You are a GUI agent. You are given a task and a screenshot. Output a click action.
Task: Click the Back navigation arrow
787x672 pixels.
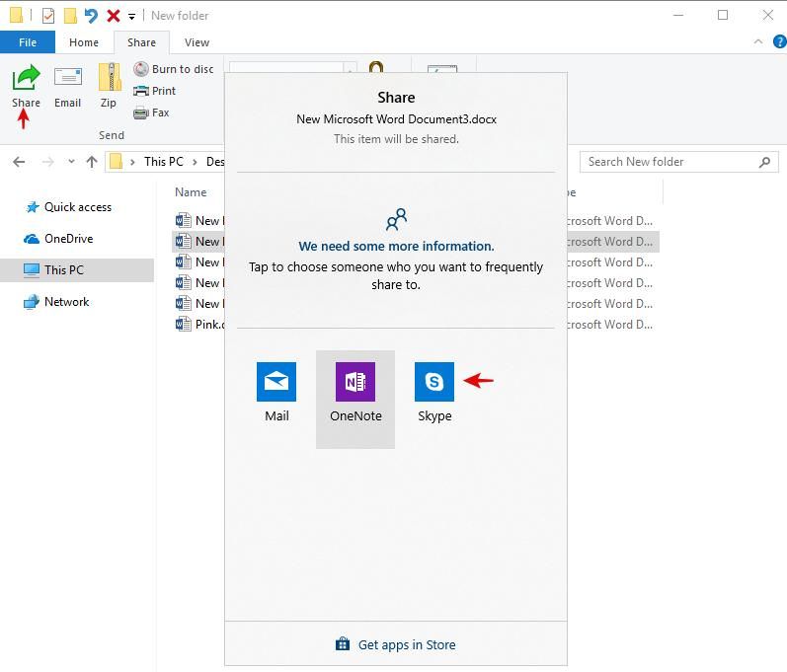(19, 162)
